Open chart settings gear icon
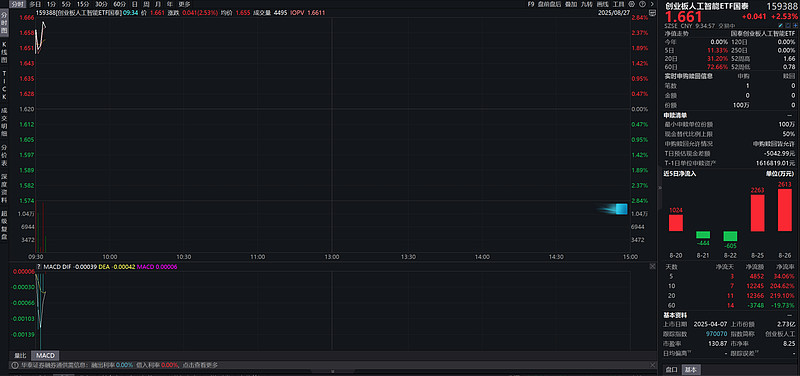Screen dimensions: 800x376 [631, 4]
